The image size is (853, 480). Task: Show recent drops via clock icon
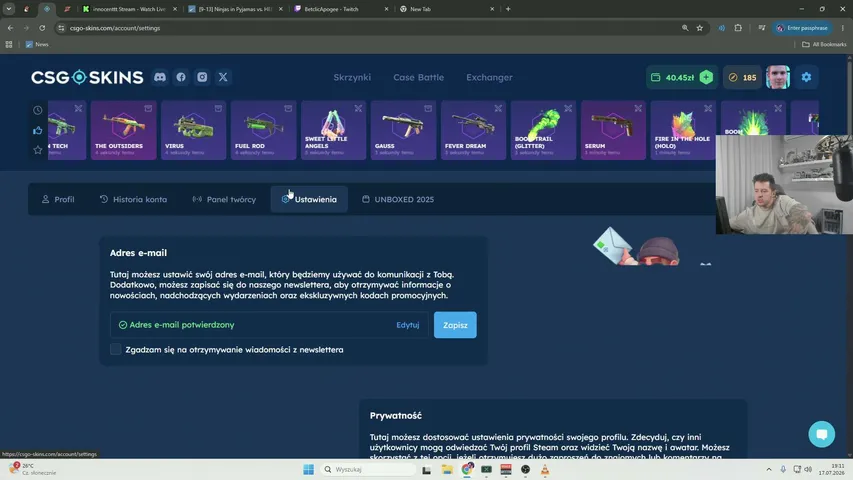pos(38,110)
